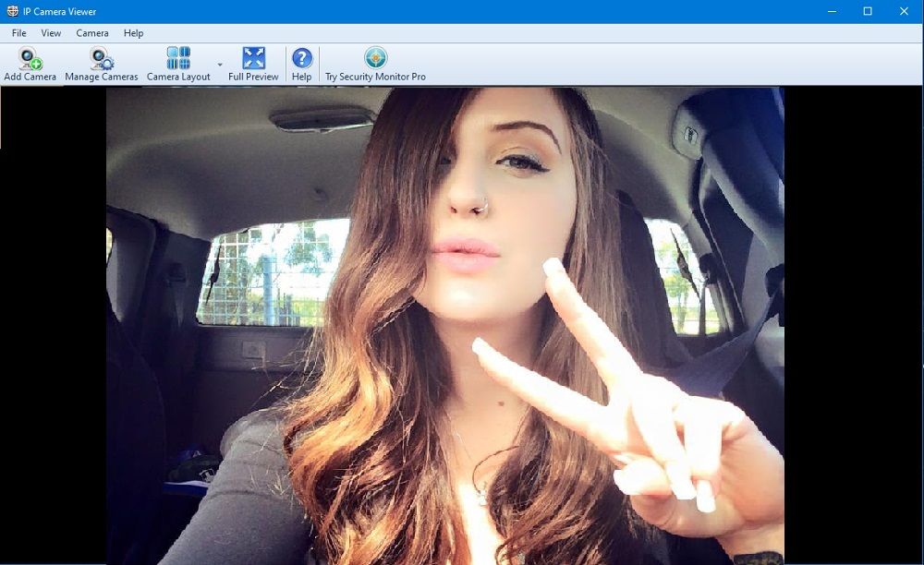The image size is (924, 565).
Task: Open the Help menu in the menu bar
Action: (134, 33)
